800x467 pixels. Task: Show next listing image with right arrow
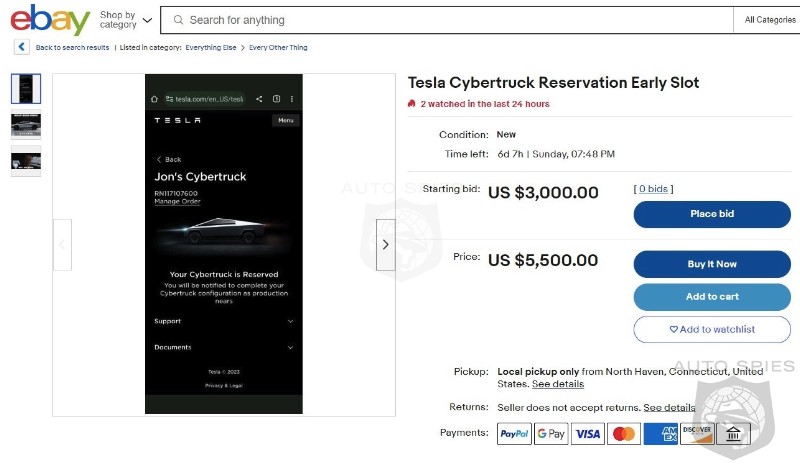pyautogui.click(x=385, y=244)
